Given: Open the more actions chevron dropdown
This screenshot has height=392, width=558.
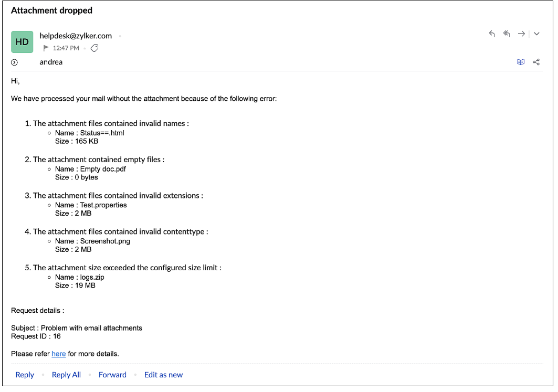Looking at the screenshot, I should click(536, 34).
